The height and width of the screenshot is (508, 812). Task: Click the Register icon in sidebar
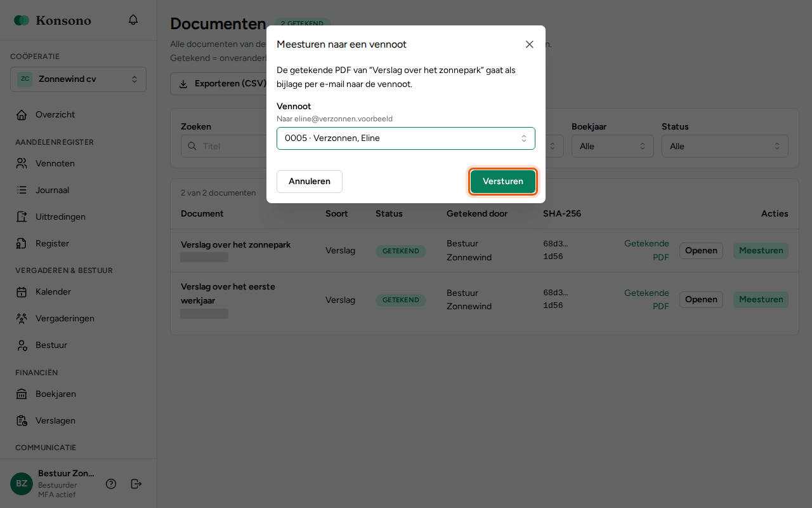[x=22, y=243]
